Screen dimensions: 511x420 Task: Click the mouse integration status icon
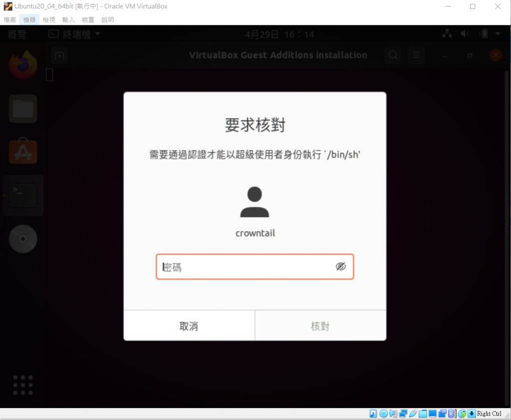point(462,414)
